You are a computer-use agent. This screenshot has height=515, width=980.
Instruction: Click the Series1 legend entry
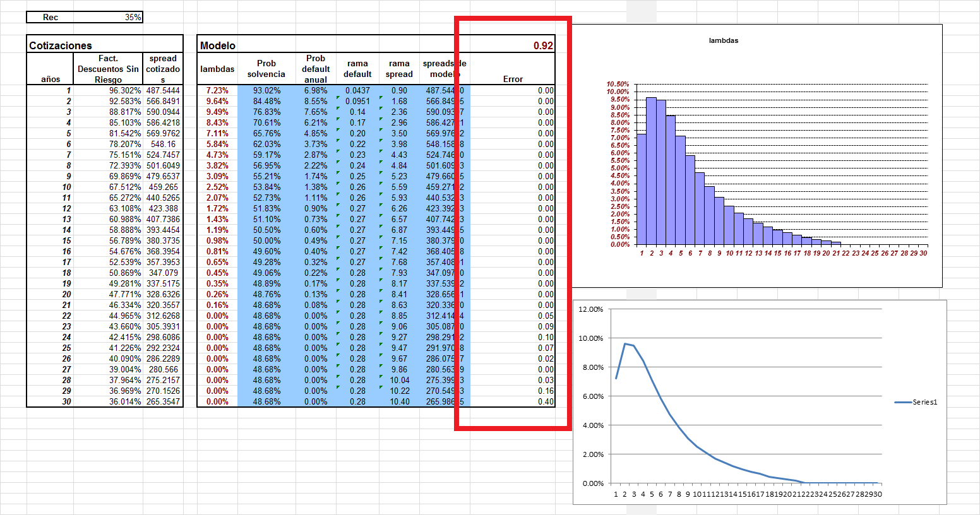pyautogui.click(x=916, y=402)
